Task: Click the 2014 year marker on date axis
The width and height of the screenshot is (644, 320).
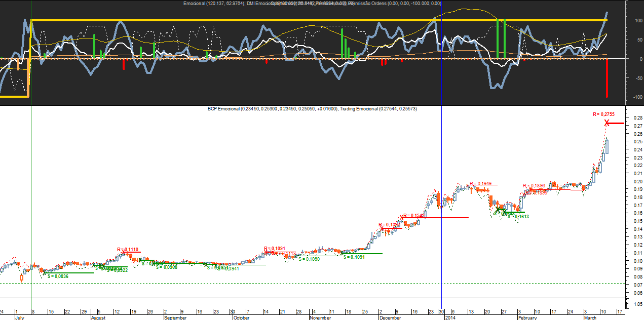Action: pos(450,317)
